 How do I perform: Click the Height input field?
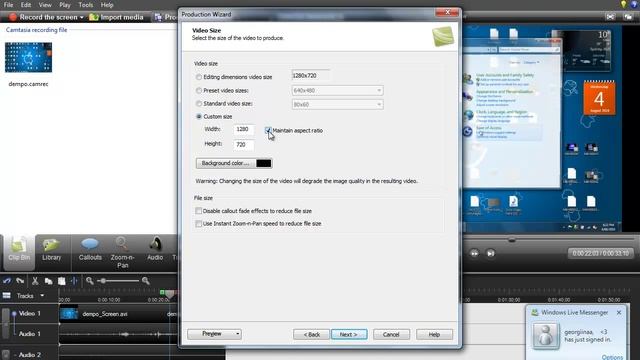[x=244, y=144]
